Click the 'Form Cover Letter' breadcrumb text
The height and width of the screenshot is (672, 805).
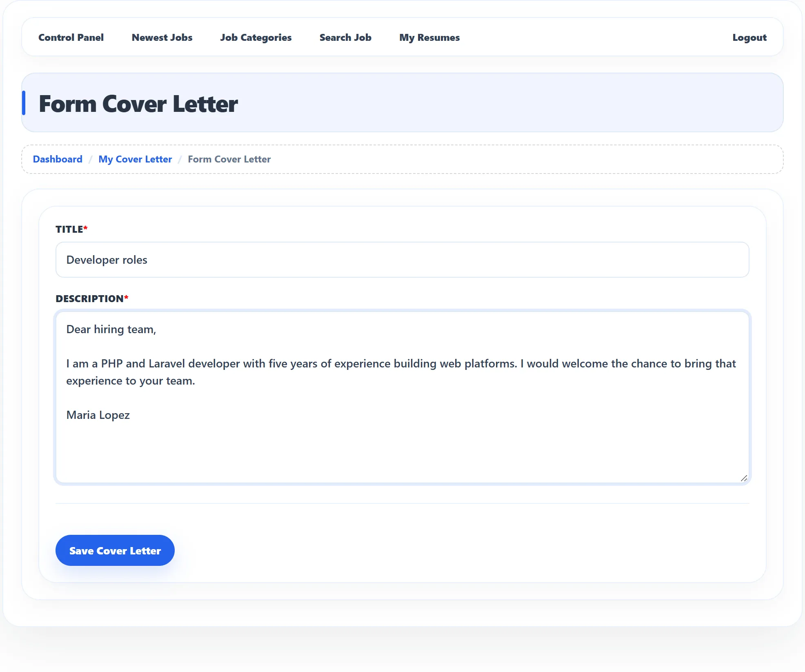tap(229, 159)
